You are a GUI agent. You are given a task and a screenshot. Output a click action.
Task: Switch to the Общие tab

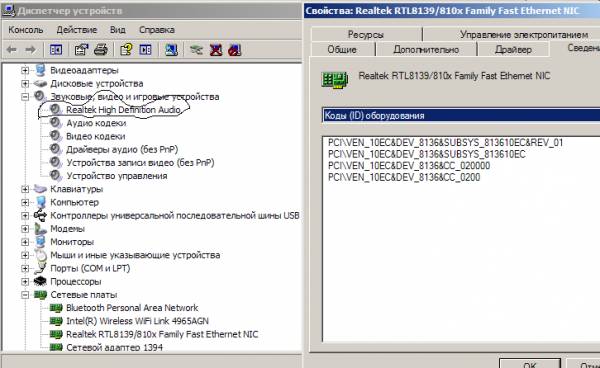click(x=342, y=49)
